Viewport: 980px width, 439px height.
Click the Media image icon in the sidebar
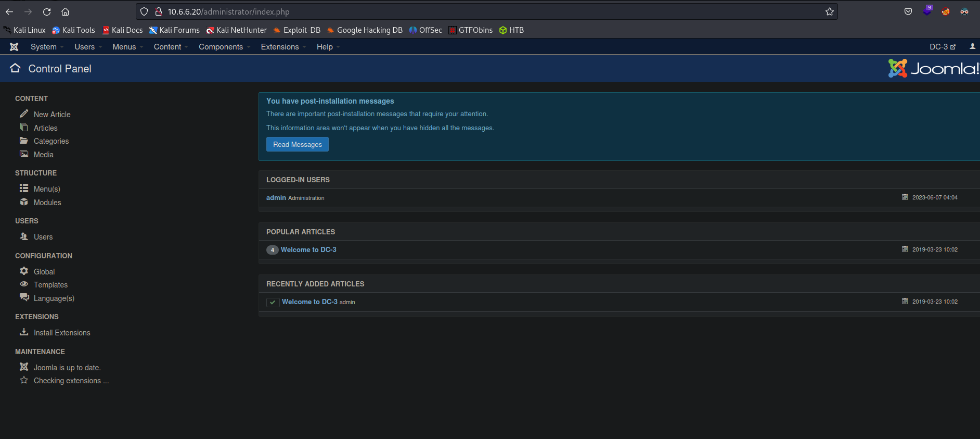coord(24,154)
